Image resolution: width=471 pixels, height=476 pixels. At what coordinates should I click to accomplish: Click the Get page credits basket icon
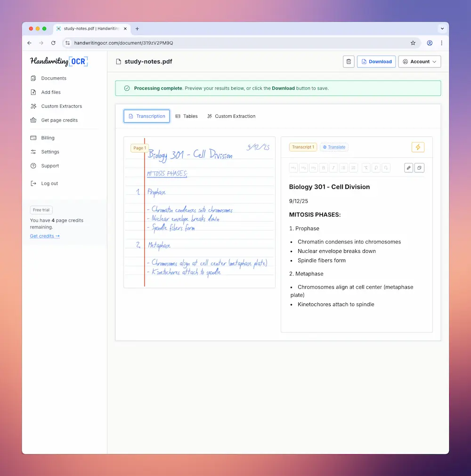pos(33,120)
